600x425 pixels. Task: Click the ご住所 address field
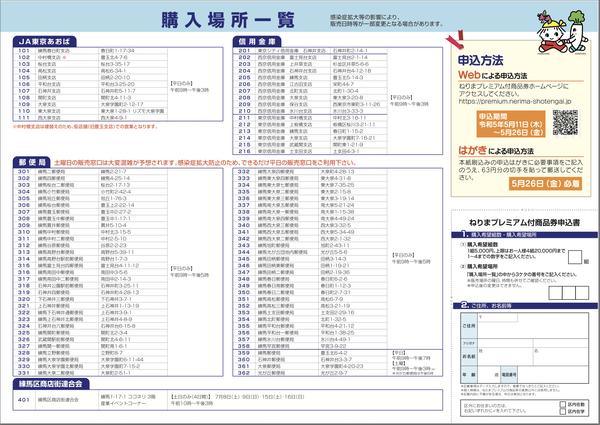[x=533, y=326]
